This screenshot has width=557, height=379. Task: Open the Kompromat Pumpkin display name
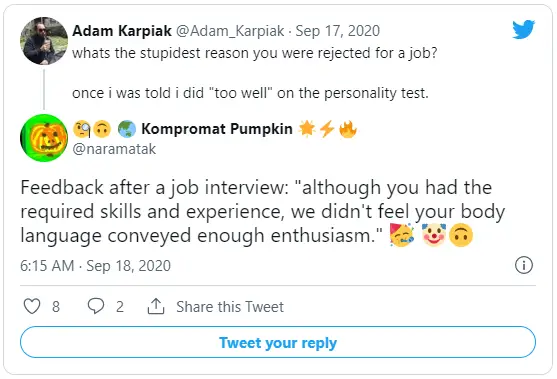217,129
